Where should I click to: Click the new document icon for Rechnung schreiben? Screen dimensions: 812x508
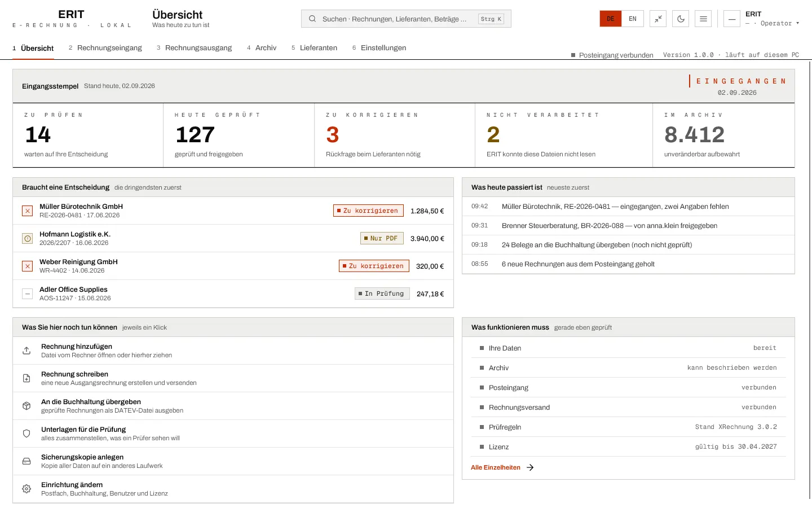pos(27,378)
